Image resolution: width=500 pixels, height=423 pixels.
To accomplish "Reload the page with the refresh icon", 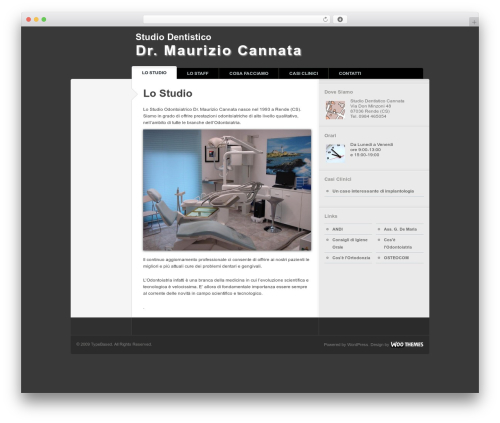I will (x=325, y=19).
